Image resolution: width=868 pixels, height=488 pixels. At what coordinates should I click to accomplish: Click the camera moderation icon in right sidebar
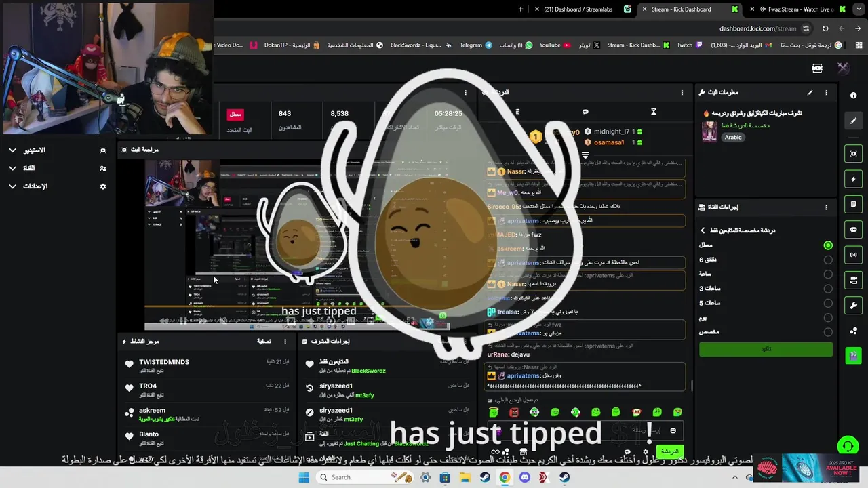coord(853,280)
